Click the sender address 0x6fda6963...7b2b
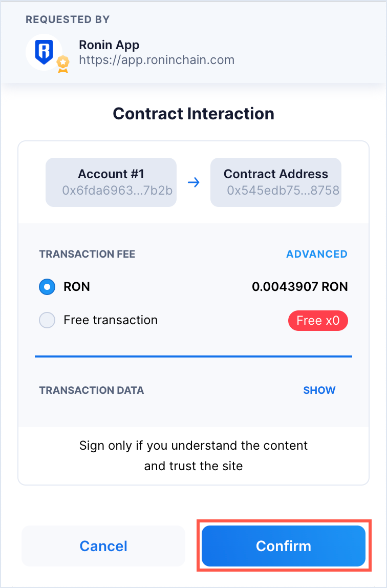 (x=117, y=191)
